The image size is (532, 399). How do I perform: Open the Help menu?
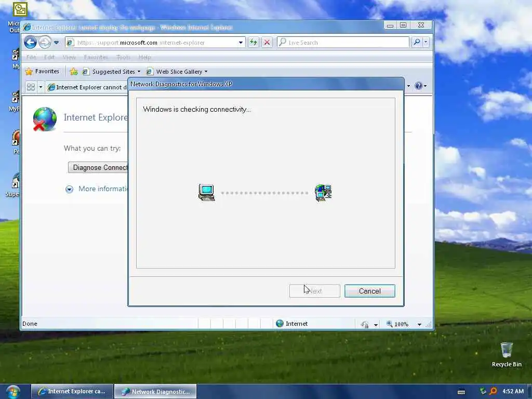(x=144, y=57)
